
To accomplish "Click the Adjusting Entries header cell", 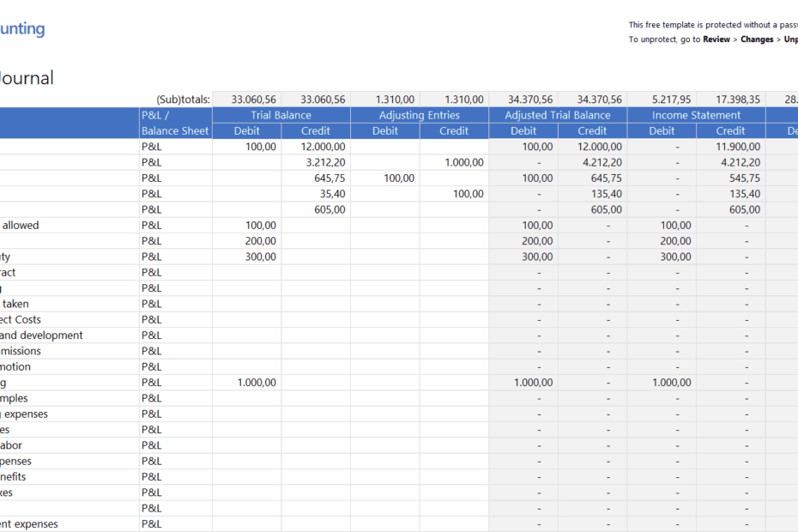I will [419, 114].
